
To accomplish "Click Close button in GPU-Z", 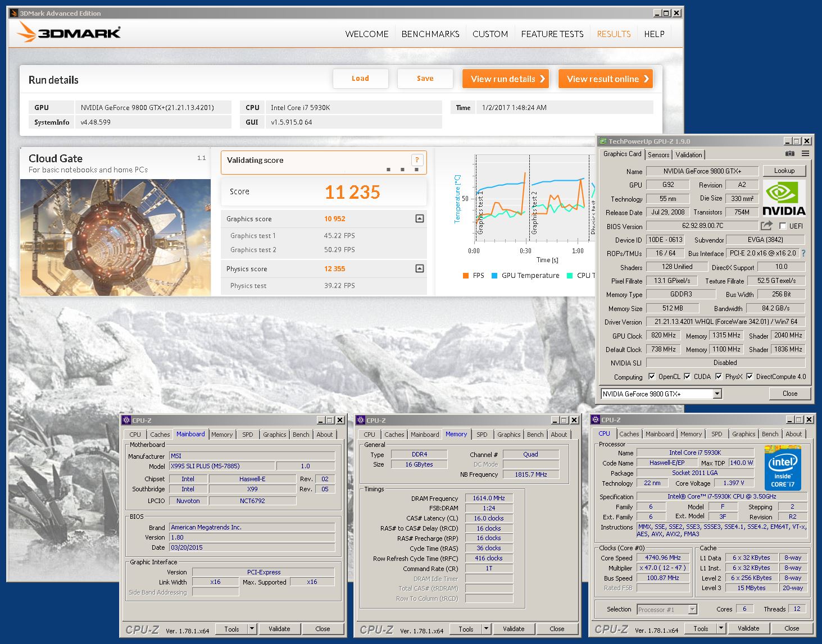I will point(790,394).
